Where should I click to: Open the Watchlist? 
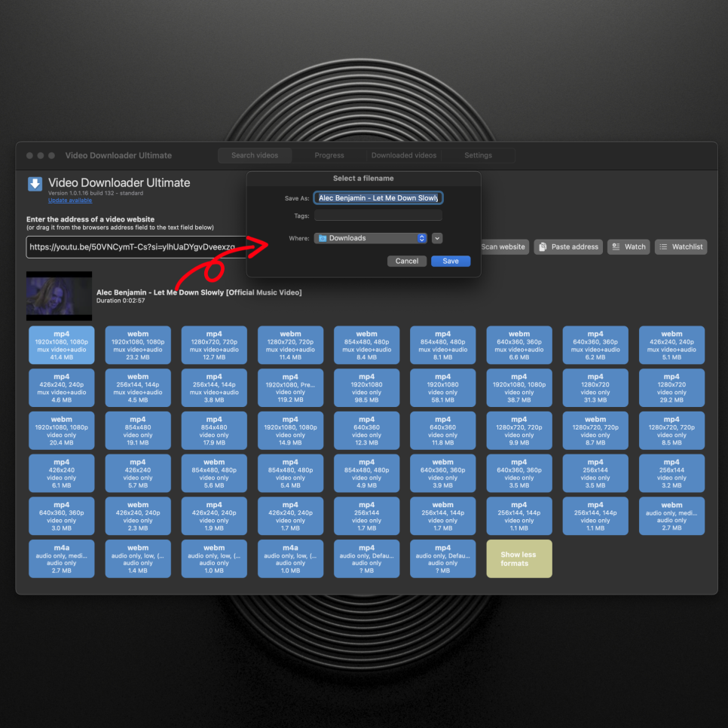tap(681, 247)
